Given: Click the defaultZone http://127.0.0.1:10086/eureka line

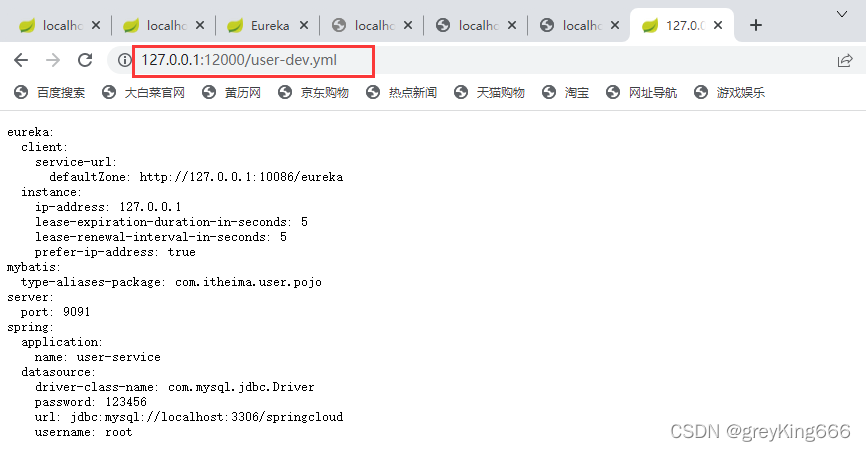Looking at the screenshot, I should tap(196, 177).
